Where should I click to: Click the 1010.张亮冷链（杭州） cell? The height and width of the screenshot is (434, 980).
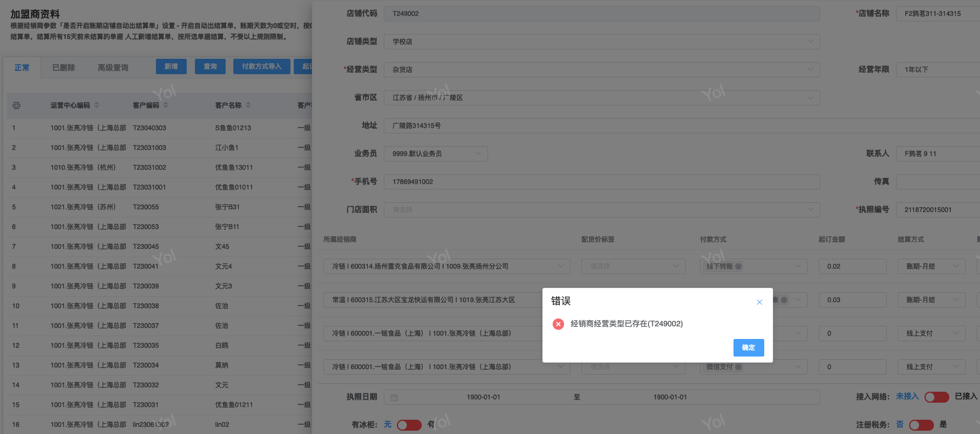pyautogui.click(x=83, y=168)
